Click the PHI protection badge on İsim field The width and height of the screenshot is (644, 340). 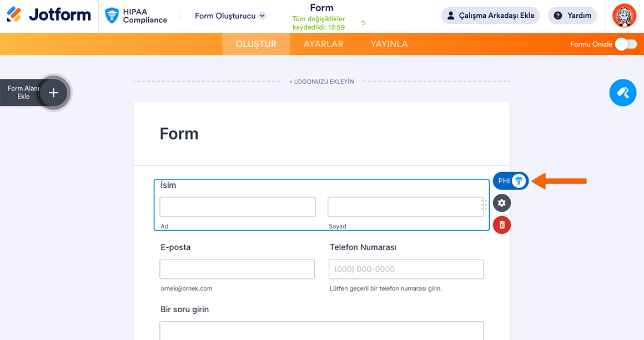[x=510, y=181]
